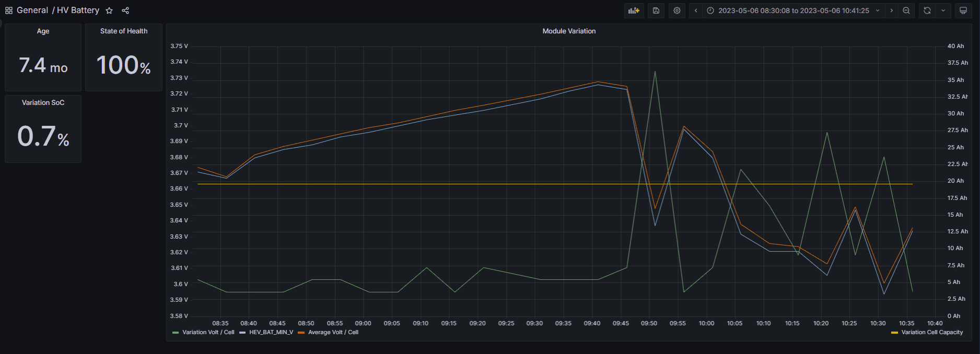980x354 pixels.
Task: Open the dashboards grid icon beside General
Action: point(9,10)
